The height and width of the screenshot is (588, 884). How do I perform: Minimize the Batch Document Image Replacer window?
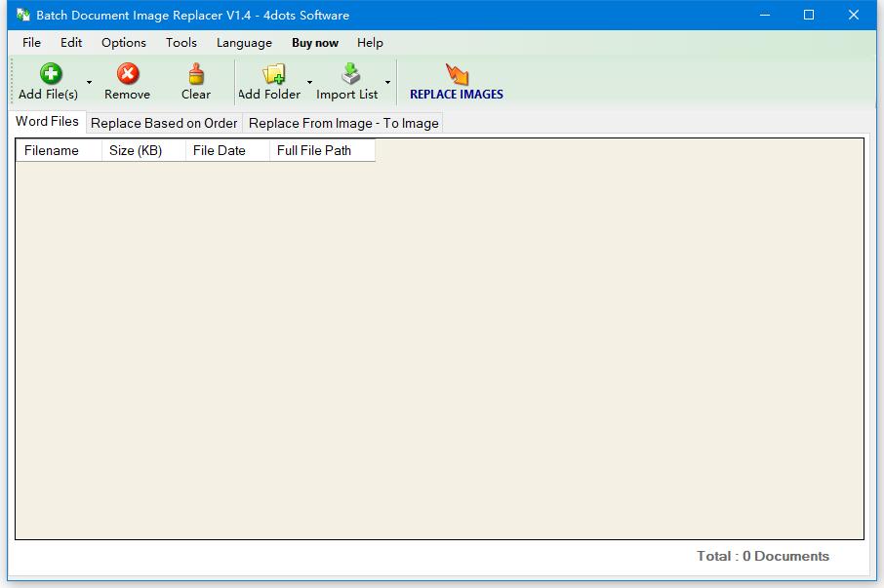tap(765, 16)
